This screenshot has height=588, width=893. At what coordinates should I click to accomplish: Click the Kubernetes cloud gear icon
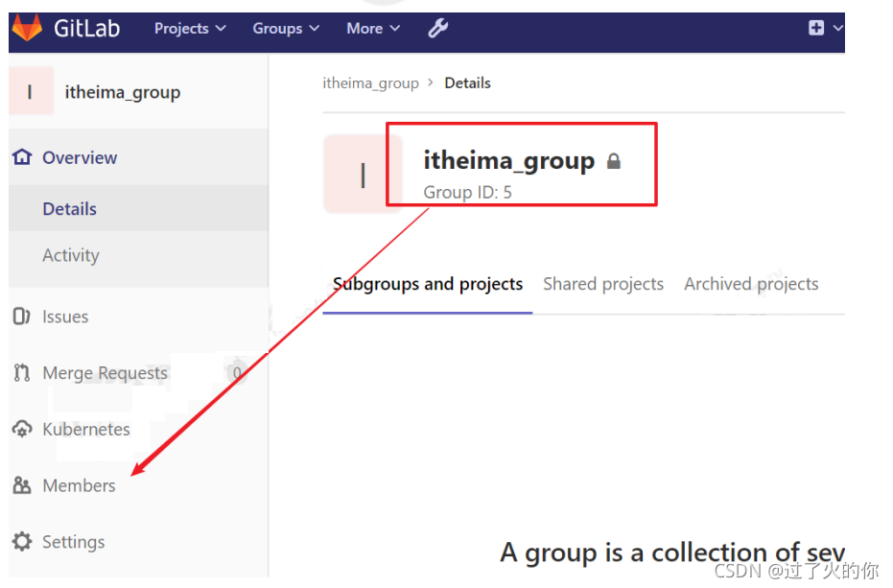click(22, 429)
